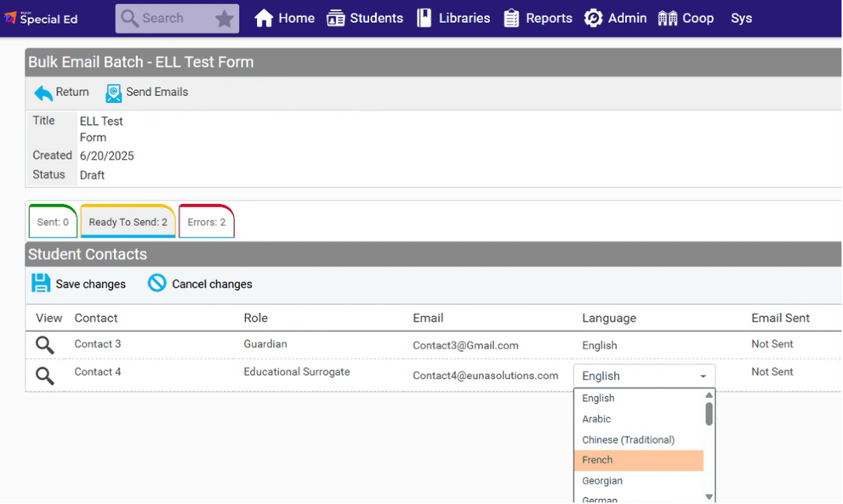Open the Sys menu
843x504 pixels.
point(742,18)
